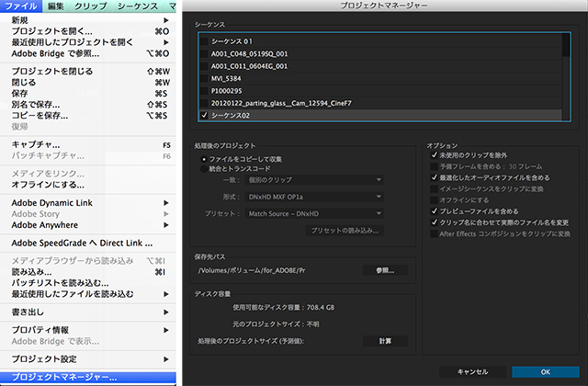Click the プリセットの読み込み... button

point(345,231)
